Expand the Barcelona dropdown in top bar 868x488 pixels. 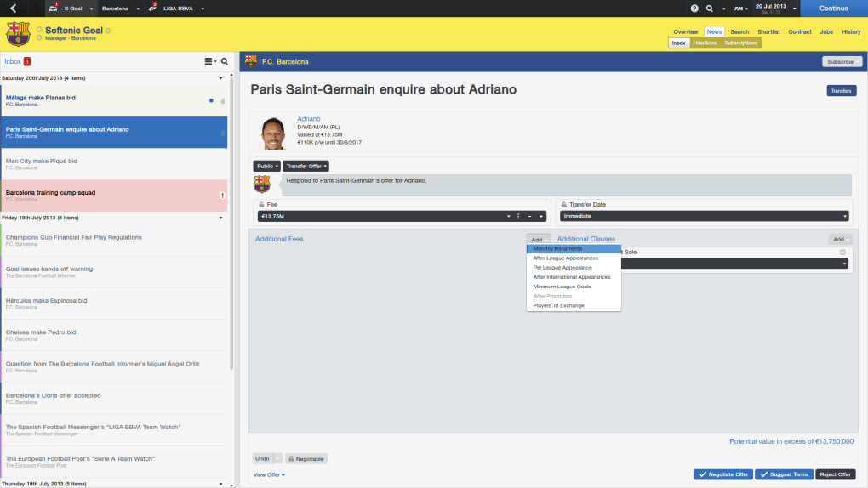tap(138, 9)
